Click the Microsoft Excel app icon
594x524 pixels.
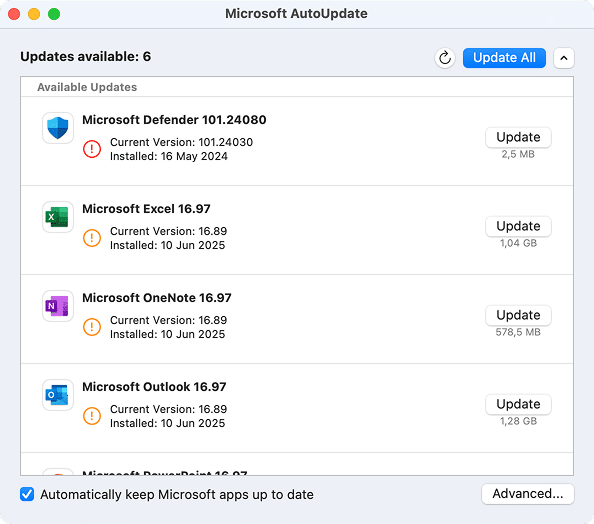click(58, 217)
